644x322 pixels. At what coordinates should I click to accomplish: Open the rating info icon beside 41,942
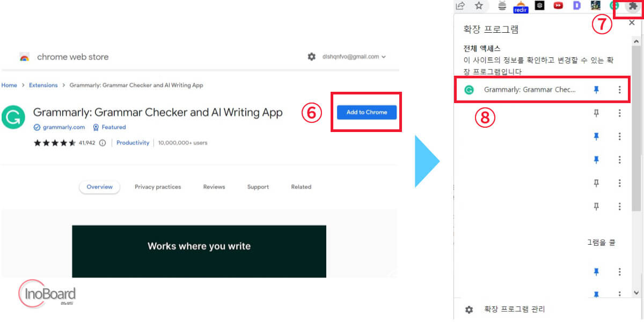click(x=103, y=143)
